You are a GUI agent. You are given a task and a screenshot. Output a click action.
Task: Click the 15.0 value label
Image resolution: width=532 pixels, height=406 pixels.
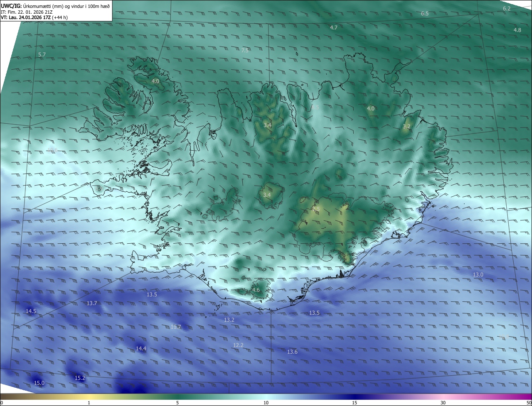[39, 383]
